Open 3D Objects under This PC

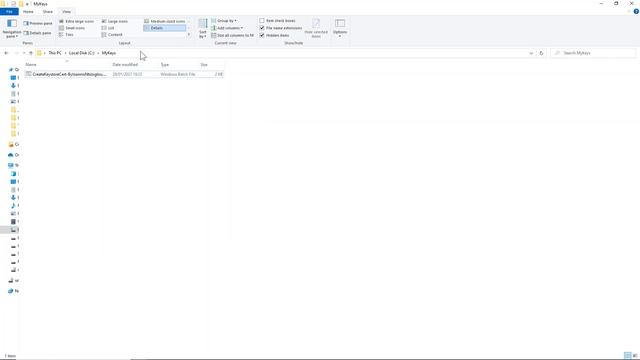[13, 174]
